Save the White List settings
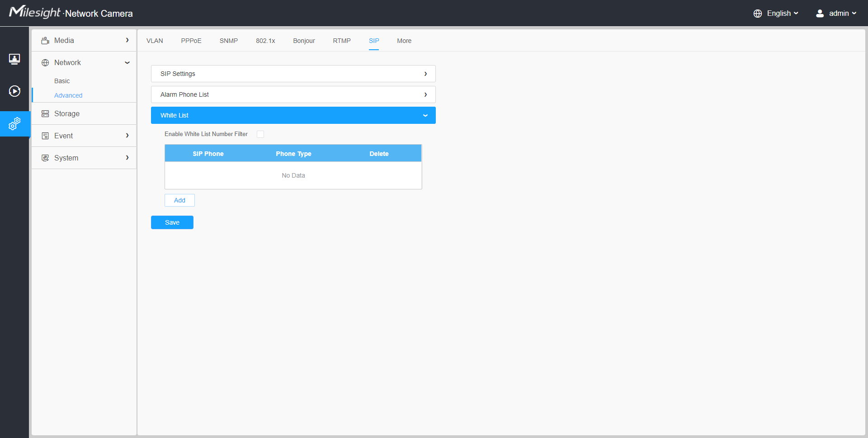This screenshot has height=438, width=868. point(172,222)
